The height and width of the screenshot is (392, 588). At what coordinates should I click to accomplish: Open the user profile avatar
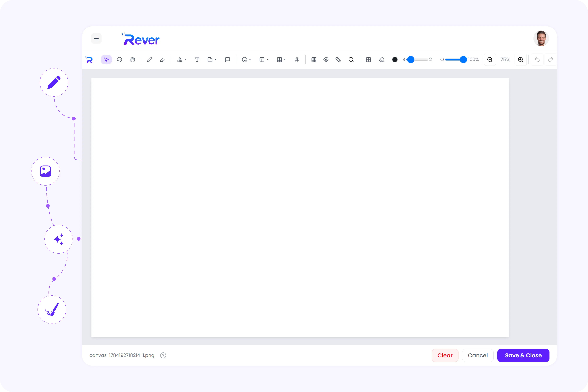click(x=541, y=39)
